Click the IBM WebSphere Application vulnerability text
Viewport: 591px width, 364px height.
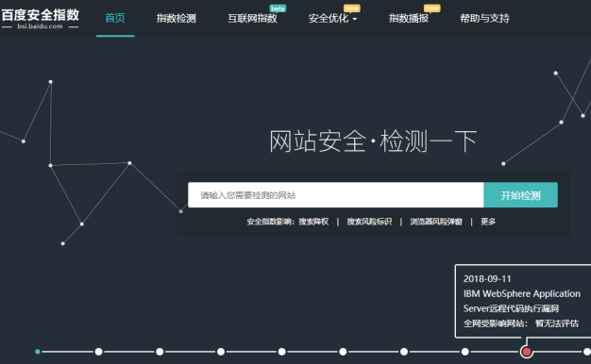point(522,301)
